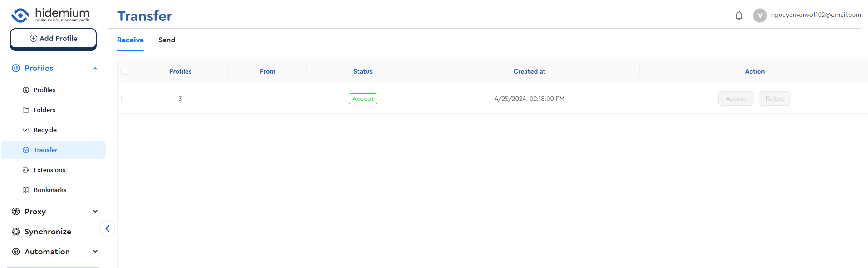
Task: Click the Extensions puzzle icon
Action: [x=26, y=170]
